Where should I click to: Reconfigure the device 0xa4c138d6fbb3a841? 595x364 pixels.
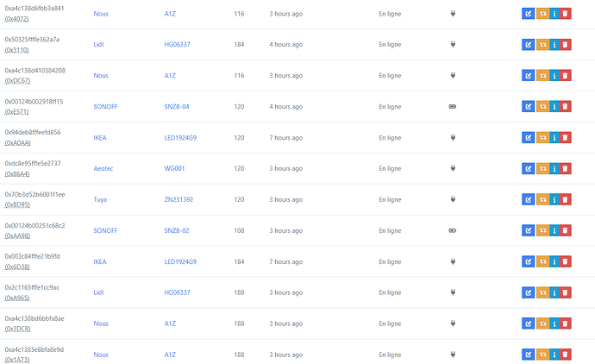(542, 14)
